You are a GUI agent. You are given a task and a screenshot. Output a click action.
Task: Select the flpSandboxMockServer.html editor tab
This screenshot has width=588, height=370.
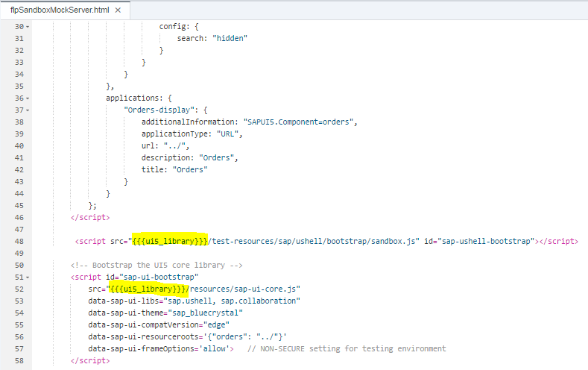coord(65,10)
